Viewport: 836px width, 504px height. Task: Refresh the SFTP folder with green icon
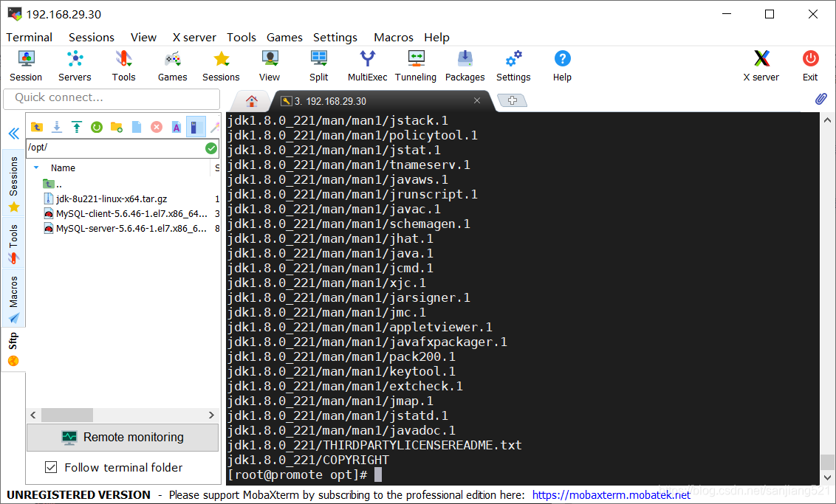tap(97, 127)
